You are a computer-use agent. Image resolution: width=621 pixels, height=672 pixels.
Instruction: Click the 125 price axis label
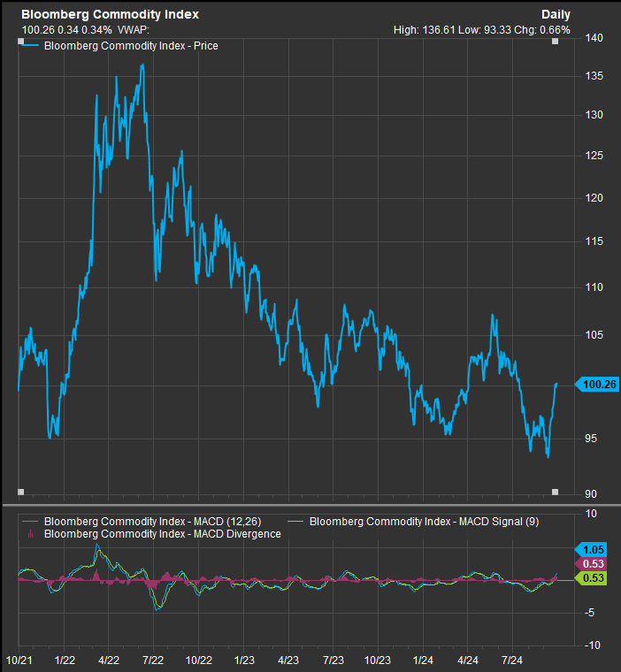coord(594,155)
